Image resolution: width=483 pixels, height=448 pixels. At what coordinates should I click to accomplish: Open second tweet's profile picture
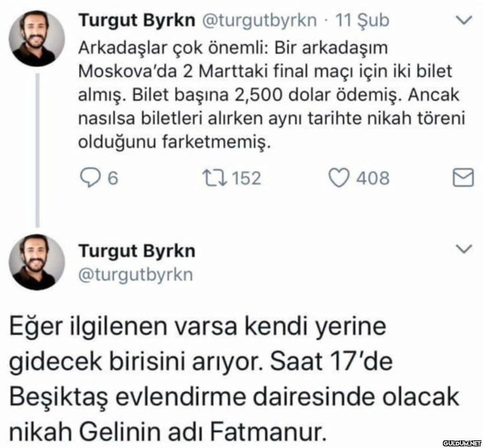click(x=37, y=262)
